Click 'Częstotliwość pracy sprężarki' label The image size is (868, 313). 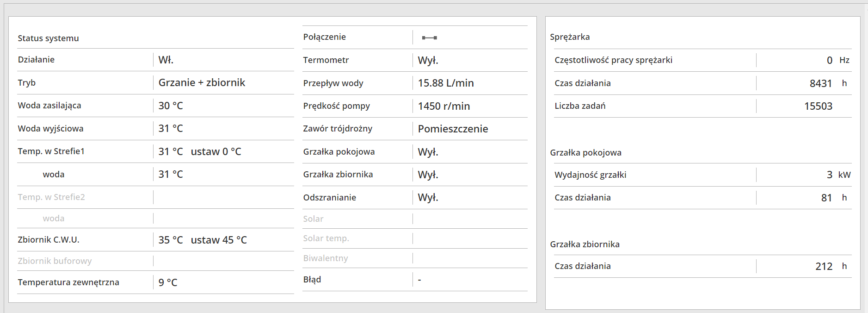coord(613,60)
